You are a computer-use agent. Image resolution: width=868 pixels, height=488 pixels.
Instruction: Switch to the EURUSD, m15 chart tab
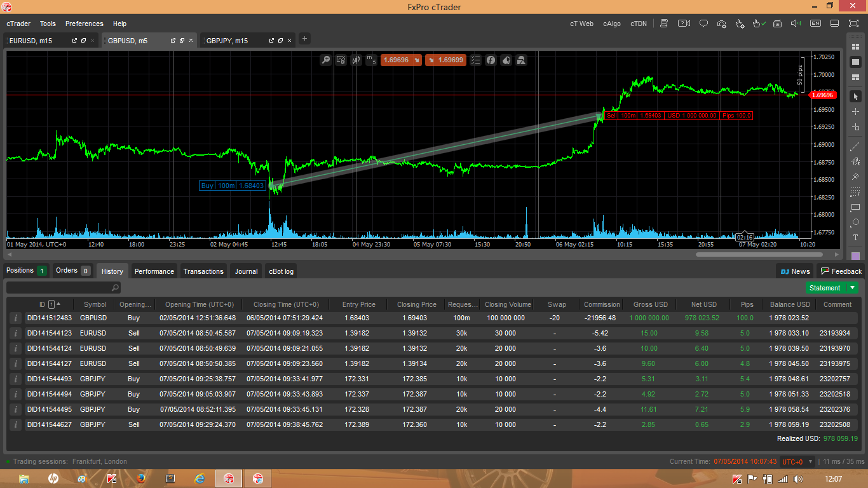[51, 41]
